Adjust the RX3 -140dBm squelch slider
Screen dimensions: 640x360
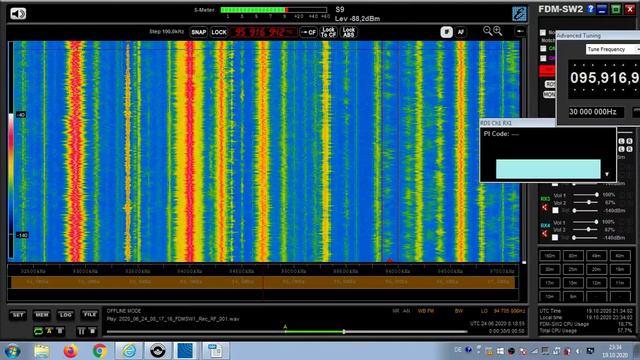pyautogui.click(x=586, y=211)
